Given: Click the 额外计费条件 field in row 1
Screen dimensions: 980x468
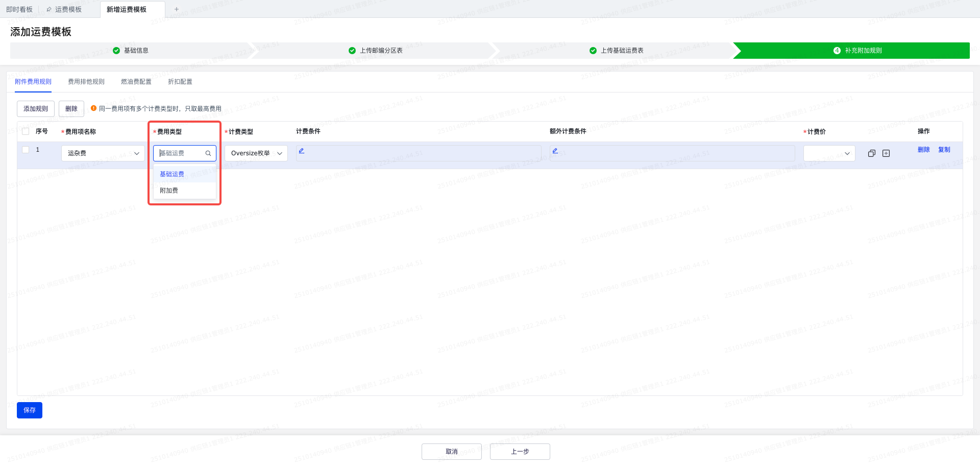Looking at the screenshot, I should 672,153.
